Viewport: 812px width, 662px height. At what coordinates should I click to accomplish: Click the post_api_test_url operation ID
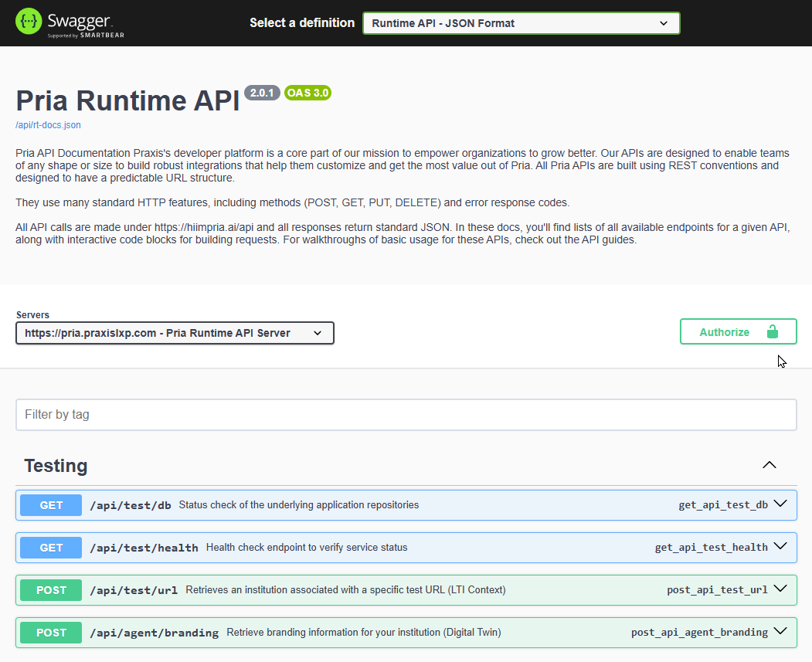pyautogui.click(x=717, y=590)
